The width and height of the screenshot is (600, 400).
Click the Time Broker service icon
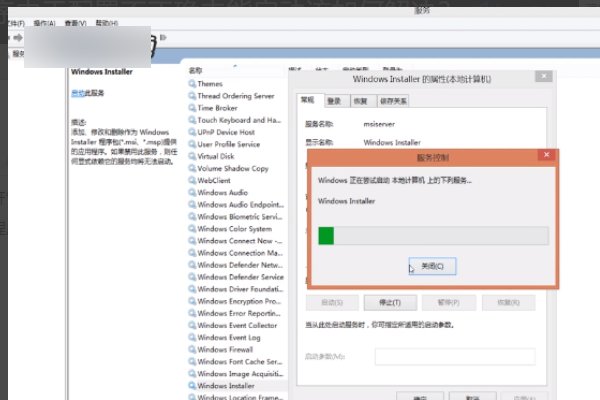[192, 108]
